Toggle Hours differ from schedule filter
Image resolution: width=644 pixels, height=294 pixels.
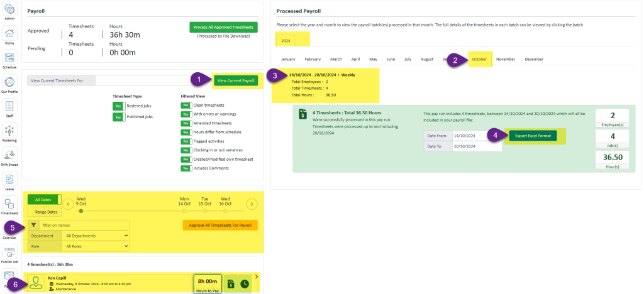coord(186,132)
